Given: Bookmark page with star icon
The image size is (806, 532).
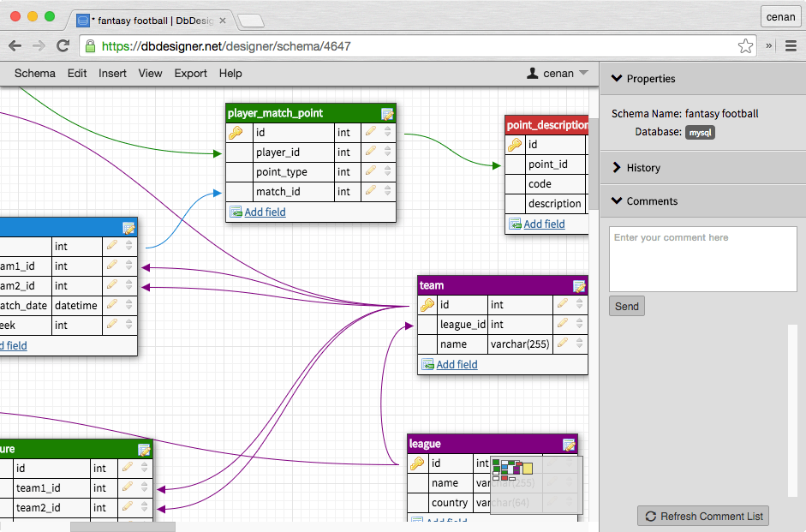Looking at the screenshot, I should click(x=745, y=46).
